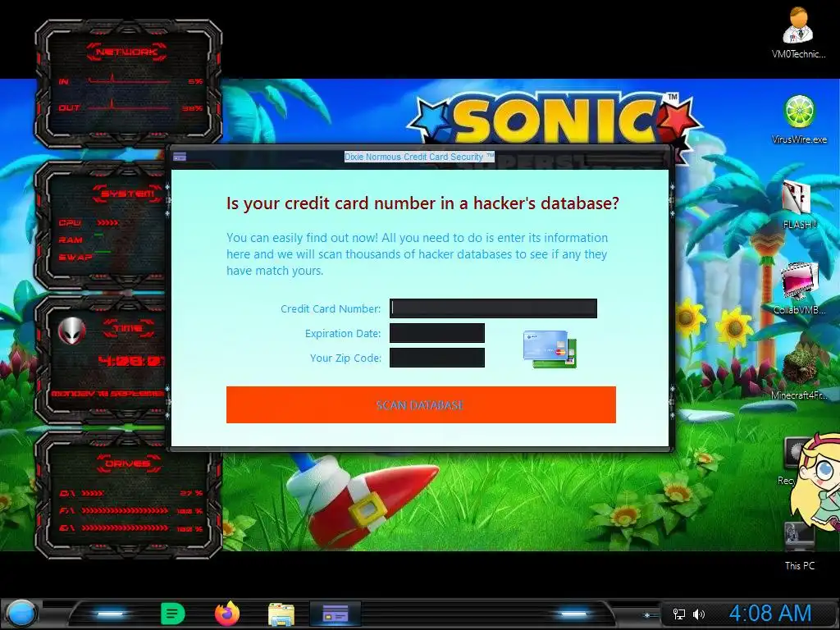Click the orange SCAN DATABASE button
Image resolution: width=840 pixels, height=630 pixels.
tap(421, 404)
